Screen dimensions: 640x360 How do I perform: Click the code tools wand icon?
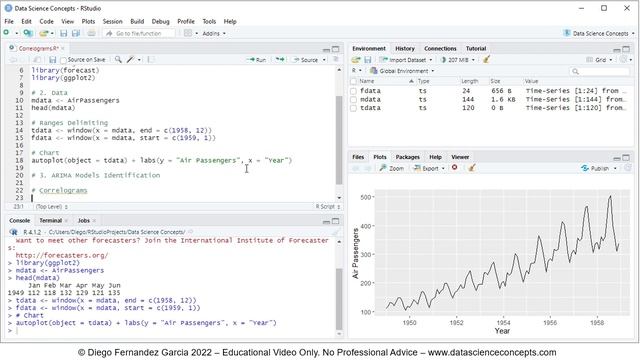point(131,60)
